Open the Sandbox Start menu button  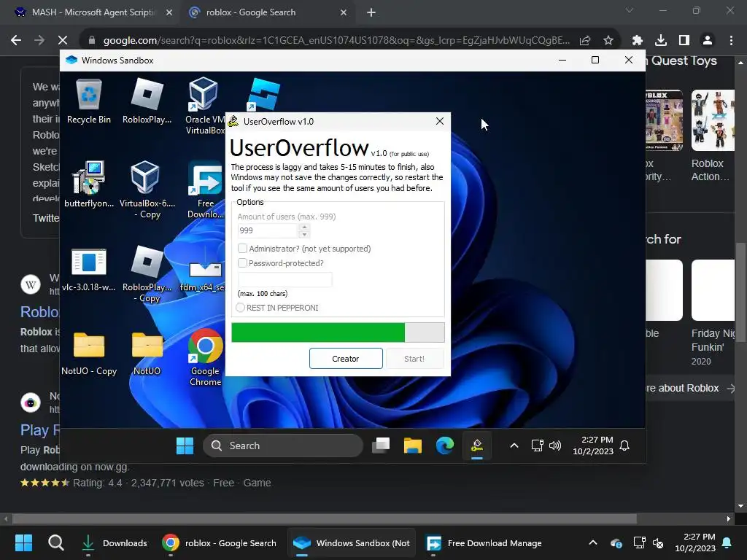185,446
